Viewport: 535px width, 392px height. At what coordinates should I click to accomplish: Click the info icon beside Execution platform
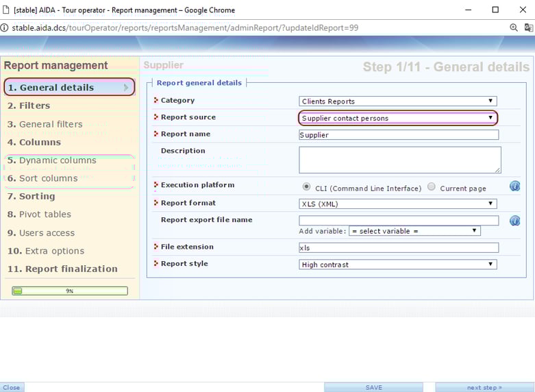point(514,186)
